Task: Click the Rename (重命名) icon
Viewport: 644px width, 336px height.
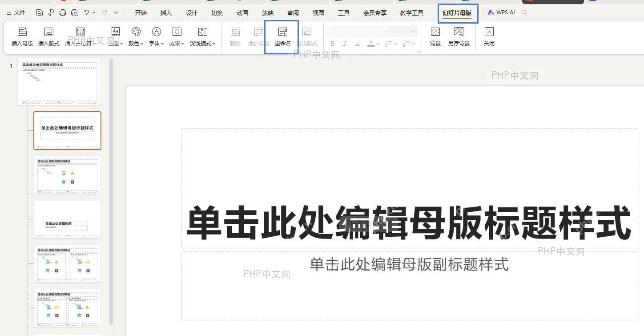Action: coord(282,32)
